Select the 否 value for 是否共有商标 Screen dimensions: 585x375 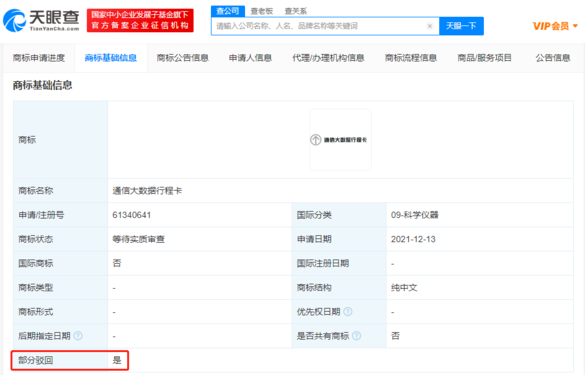click(x=395, y=336)
